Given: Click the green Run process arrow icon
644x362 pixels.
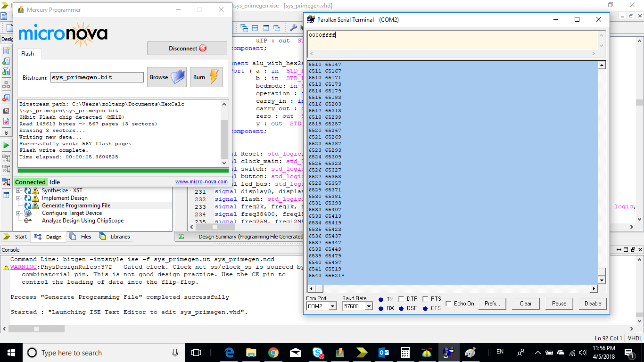Looking at the screenshot, I should point(6,145).
